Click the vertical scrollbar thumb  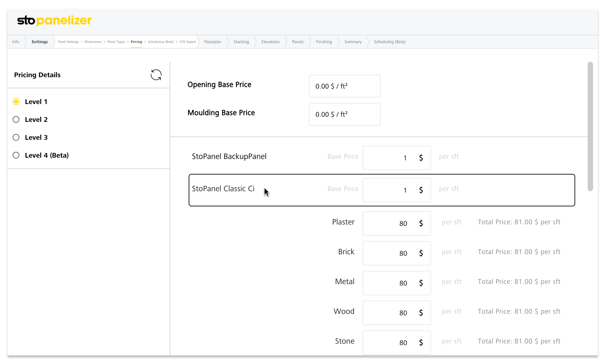tap(590, 126)
